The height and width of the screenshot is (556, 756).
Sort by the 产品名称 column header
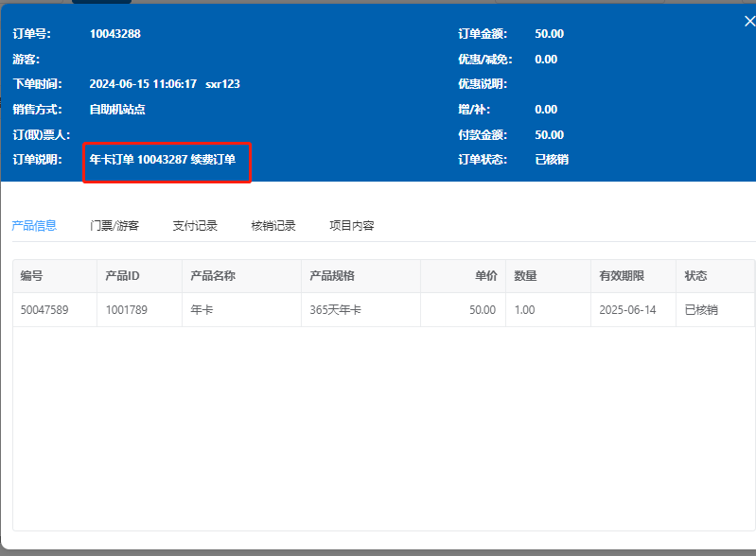[x=213, y=276]
